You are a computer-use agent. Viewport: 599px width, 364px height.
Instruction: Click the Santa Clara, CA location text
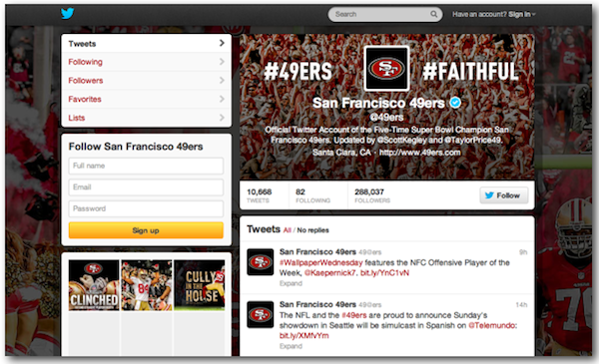point(341,153)
